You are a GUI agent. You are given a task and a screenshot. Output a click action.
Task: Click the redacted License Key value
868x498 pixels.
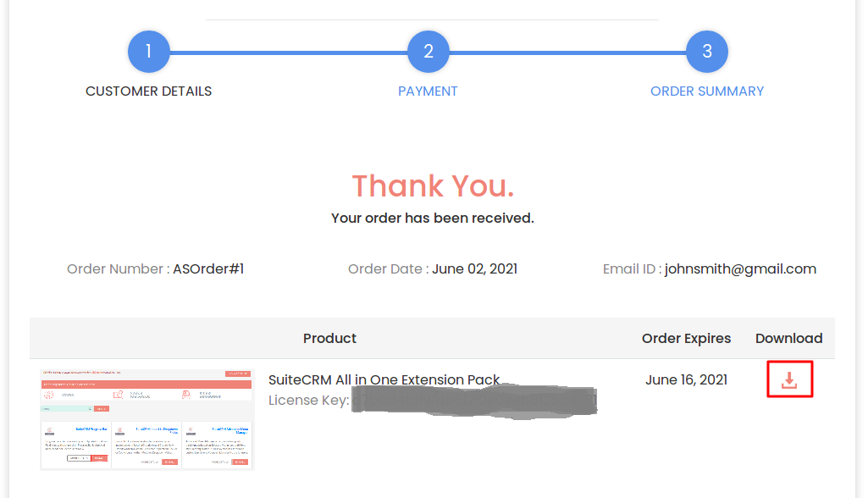474,401
